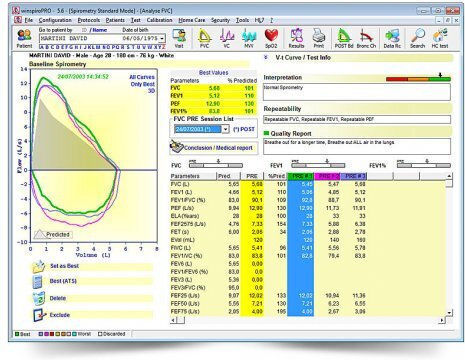Click the Discarded legend square
Screen dimensions: 465x360
100,334
